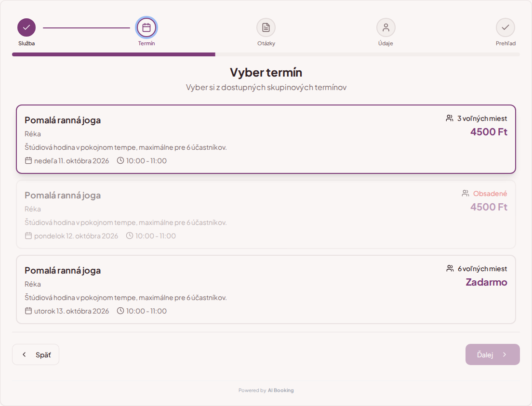This screenshot has height=406, width=532.
Task: Click the greyed 4500 Ft price on pondelok card
Action: pyautogui.click(x=489, y=207)
